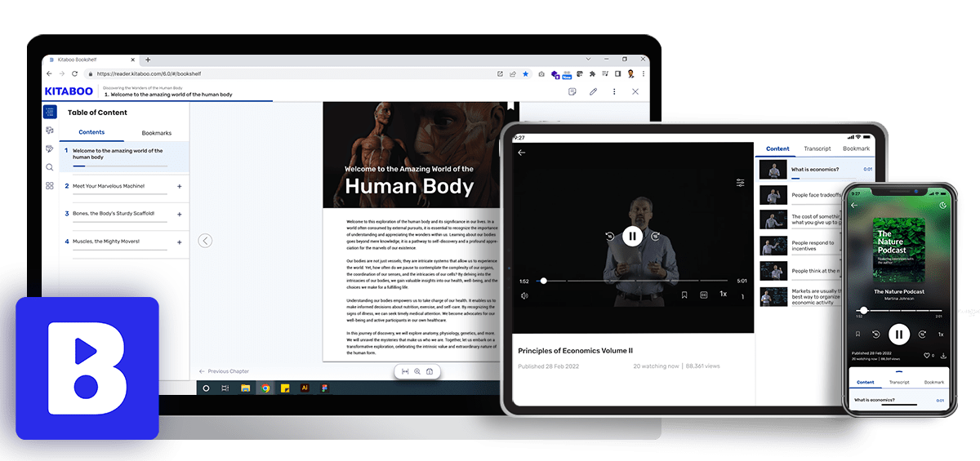Click the fit-to-width icon in page toolbar
Viewport: 980px width, 461px height.
(404, 371)
